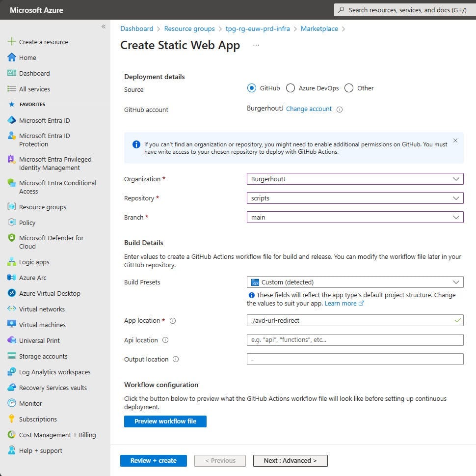476x476 pixels.
Task: Click the Azure search box
Action: tap(405, 10)
